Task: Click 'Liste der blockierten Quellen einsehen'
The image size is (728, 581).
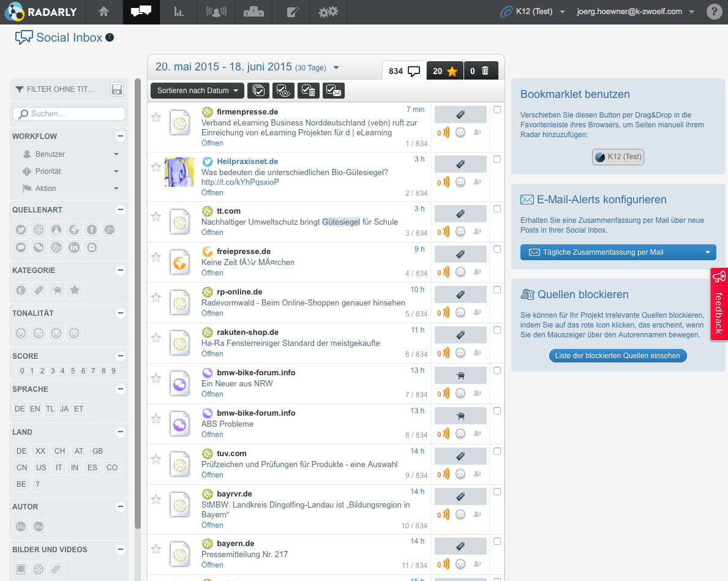Action: [618, 356]
